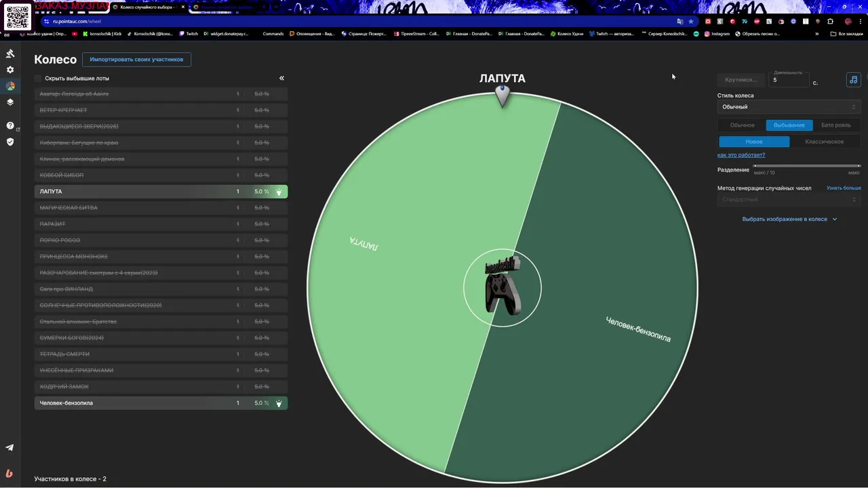Click crown icon on ЛАПУТА row
Image resolution: width=868 pixels, height=488 pixels.
pyautogui.click(x=279, y=192)
